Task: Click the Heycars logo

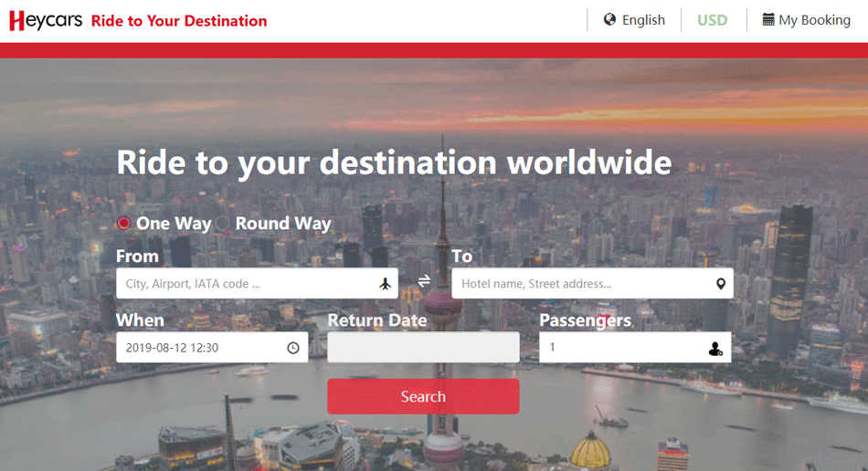Action: coord(46,20)
